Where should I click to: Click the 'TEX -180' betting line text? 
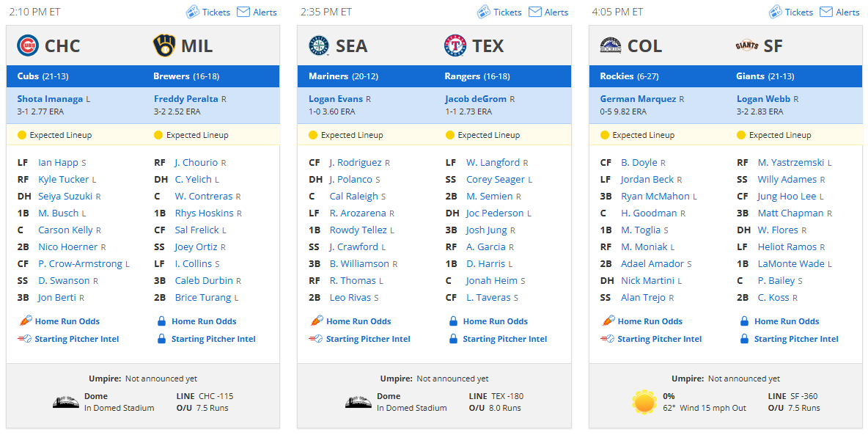pyautogui.click(x=507, y=396)
